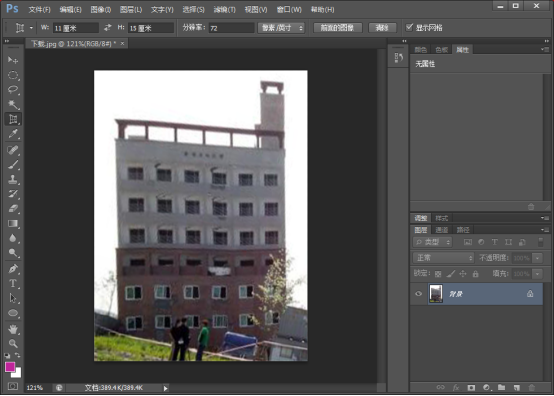
Task: Hide the background layer with eye icon
Action: (x=418, y=294)
